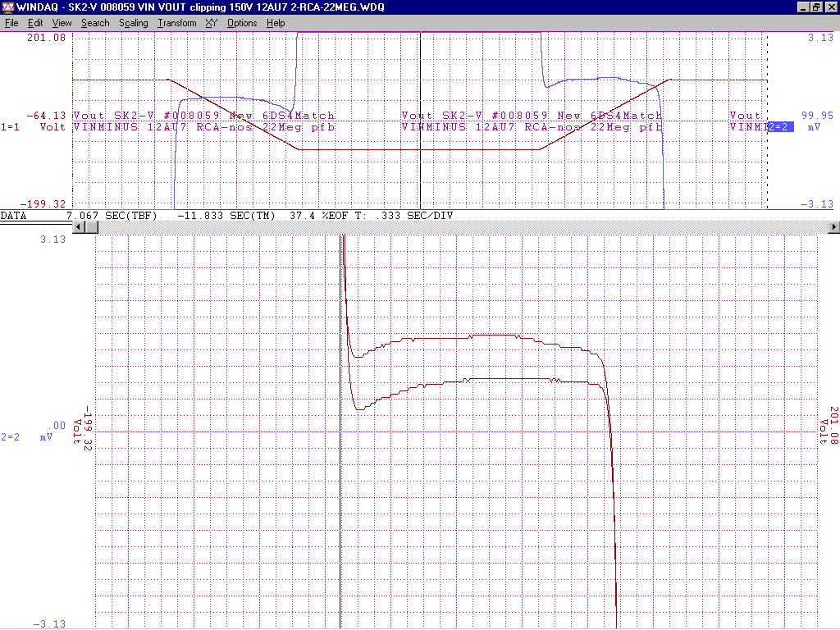Select the highlighted 2=2 channel label

781,127
